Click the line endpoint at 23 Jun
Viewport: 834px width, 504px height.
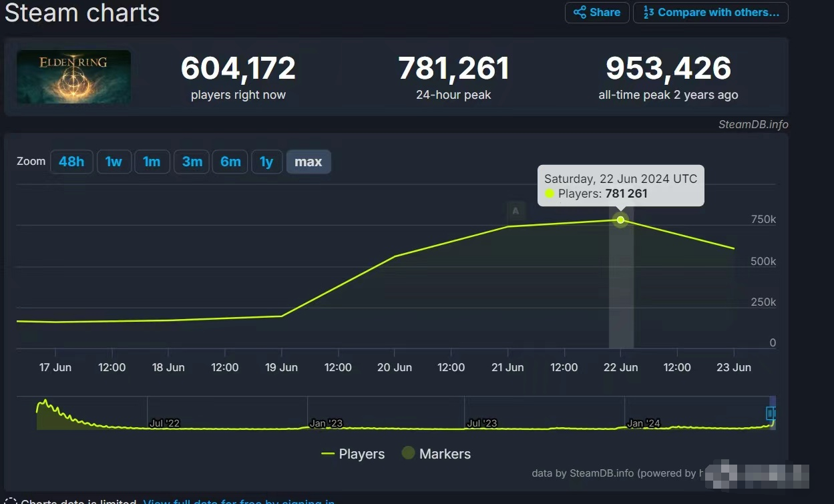point(734,248)
